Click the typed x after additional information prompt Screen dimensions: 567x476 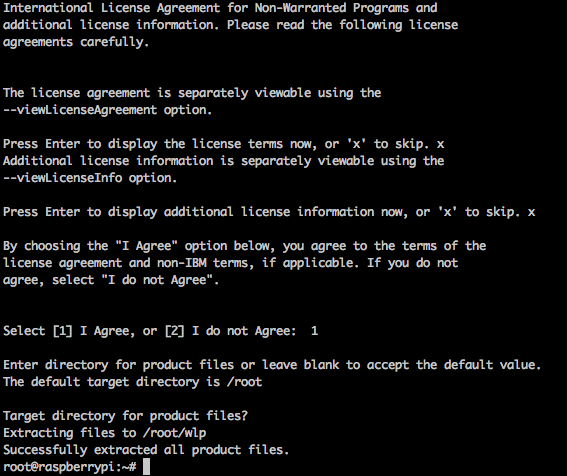click(531, 212)
